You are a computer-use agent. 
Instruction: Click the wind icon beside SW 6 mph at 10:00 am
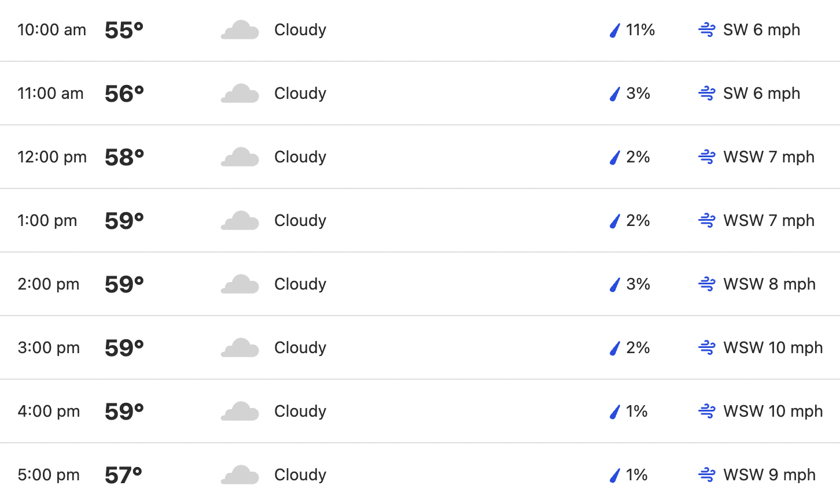(x=707, y=30)
